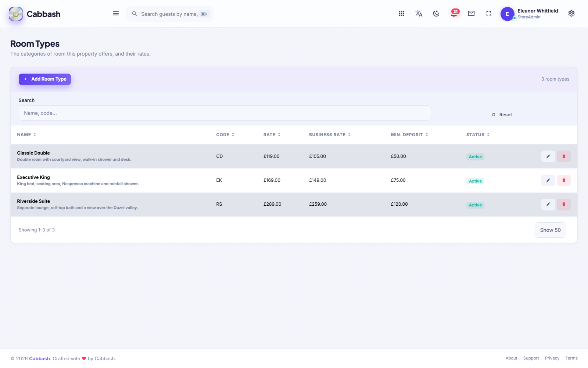Focus the Name, code search field
Screen dimensions: 588x368
coord(225,113)
